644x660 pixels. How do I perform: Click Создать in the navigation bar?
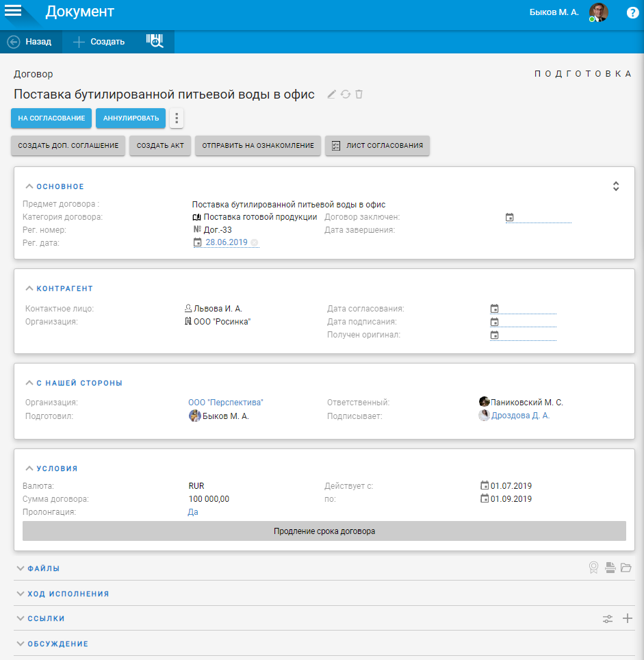click(99, 42)
